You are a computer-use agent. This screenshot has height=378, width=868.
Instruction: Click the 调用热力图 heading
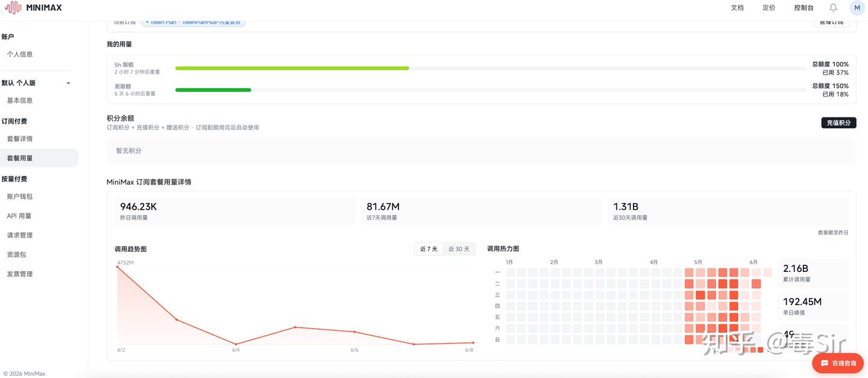click(x=503, y=249)
